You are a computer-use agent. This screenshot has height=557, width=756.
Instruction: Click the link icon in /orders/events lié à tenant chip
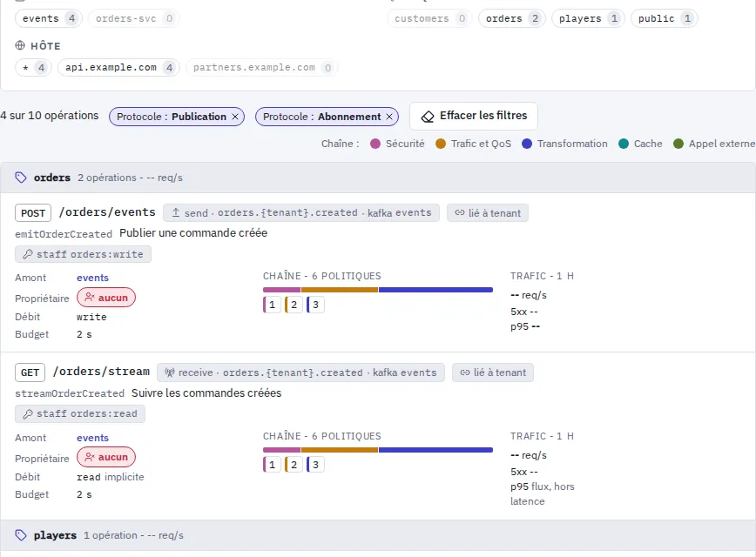460,212
